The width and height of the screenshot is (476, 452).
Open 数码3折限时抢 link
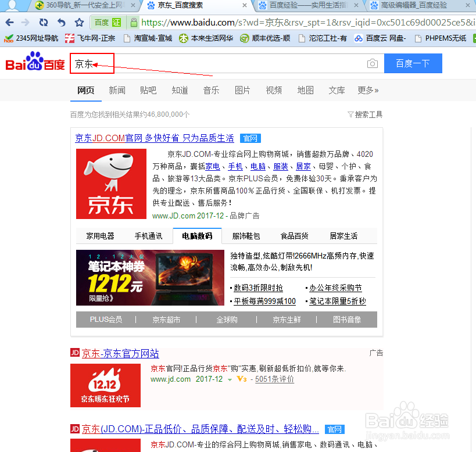pos(258,288)
